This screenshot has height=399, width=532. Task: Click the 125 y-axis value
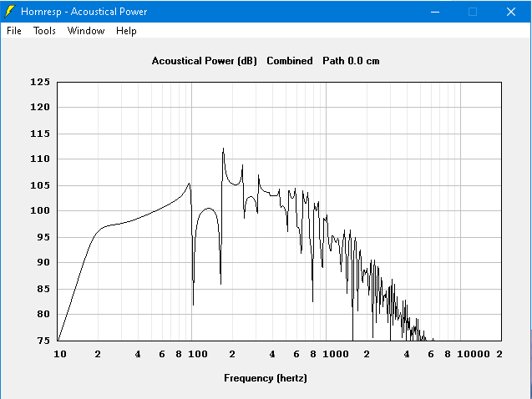(x=40, y=82)
